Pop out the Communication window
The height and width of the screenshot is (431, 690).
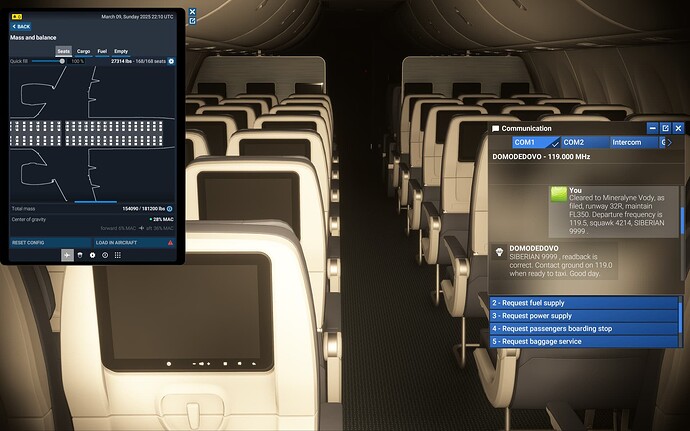pyautogui.click(x=665, y=128)
